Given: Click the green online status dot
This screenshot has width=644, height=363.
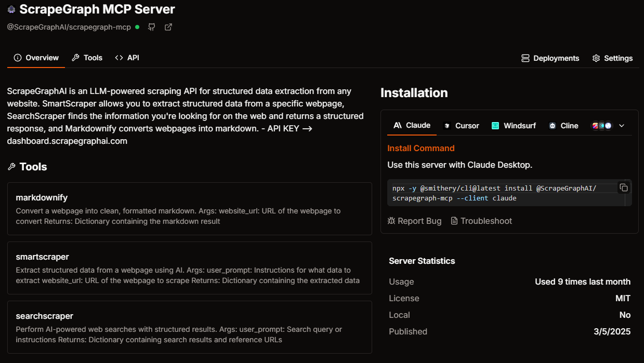Looking at the screenshot, I should 137,27.
